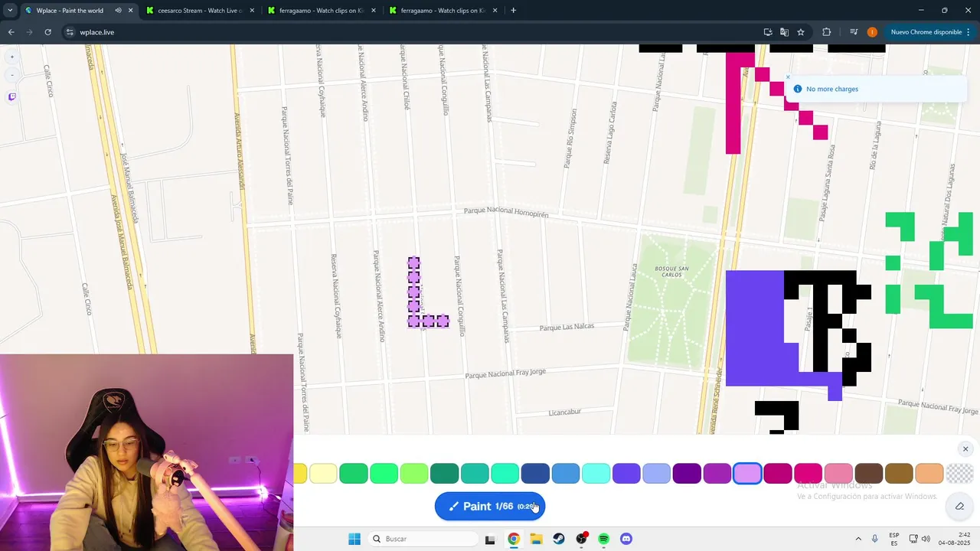Open a new browser tab
The width and height of the screenshot is (980, 551).
[x=513, y=11]
